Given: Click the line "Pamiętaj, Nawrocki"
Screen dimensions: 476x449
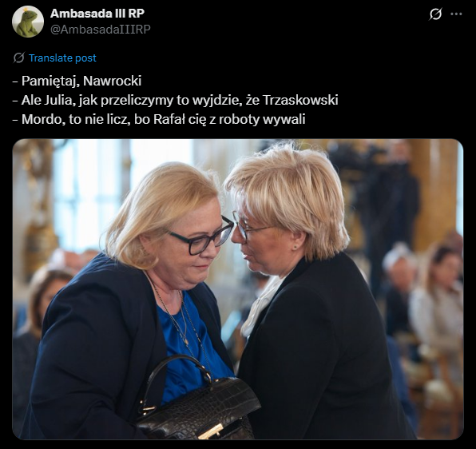Looking at the screenshot, I should coord(77,81).
